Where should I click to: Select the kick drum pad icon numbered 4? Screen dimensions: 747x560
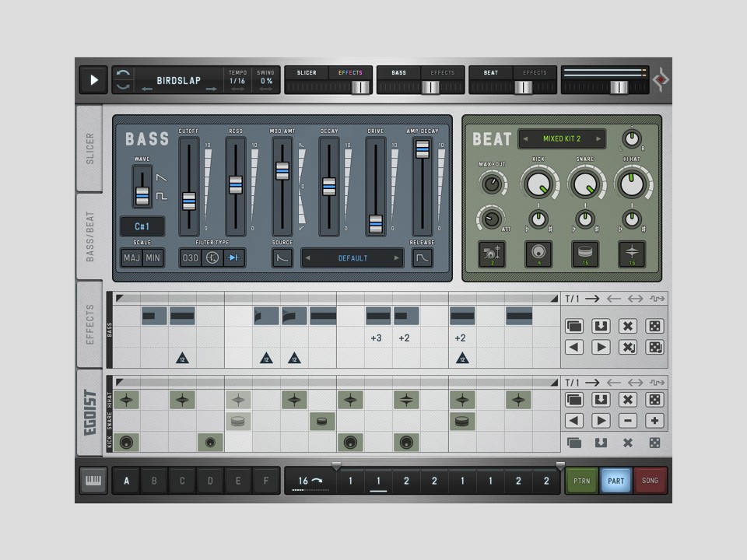coord(538,254)
